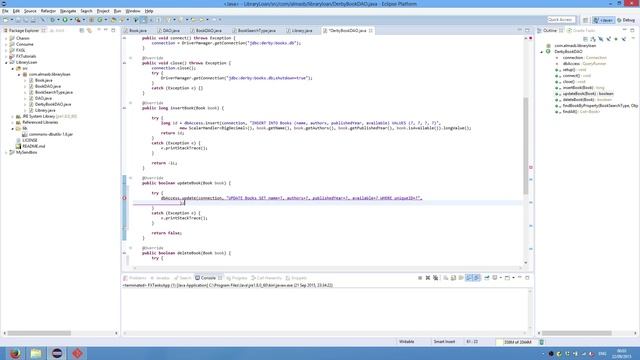Click the Debug bug toolbar icon
The height and width of the screenshot is (360, 640).
pos(53,20)
